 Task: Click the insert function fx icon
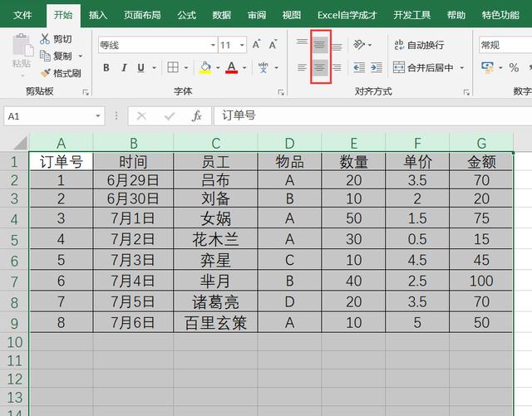196,116
